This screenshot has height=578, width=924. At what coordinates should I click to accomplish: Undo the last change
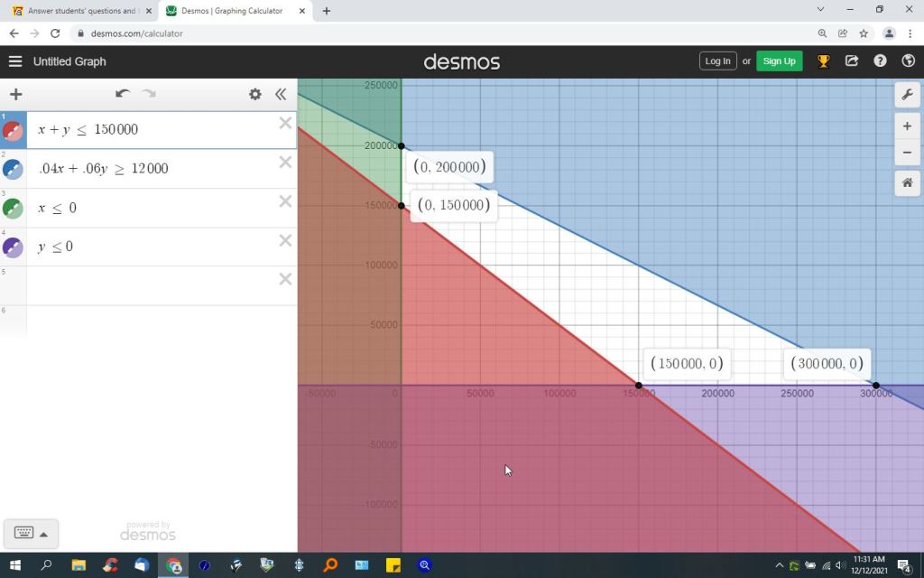coord(123,94)
